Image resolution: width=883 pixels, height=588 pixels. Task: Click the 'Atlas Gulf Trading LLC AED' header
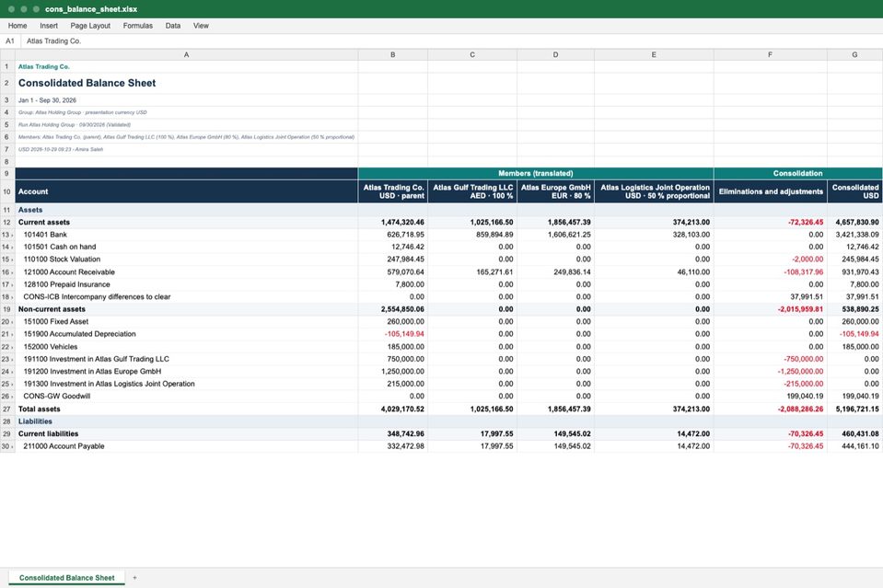tap(472, 192)
